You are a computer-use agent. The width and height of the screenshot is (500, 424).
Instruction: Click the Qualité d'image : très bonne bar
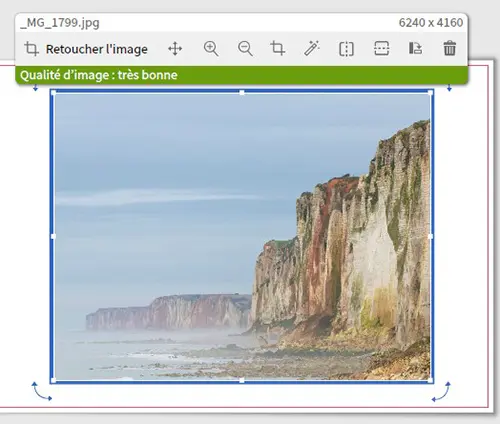pos(242,75)
